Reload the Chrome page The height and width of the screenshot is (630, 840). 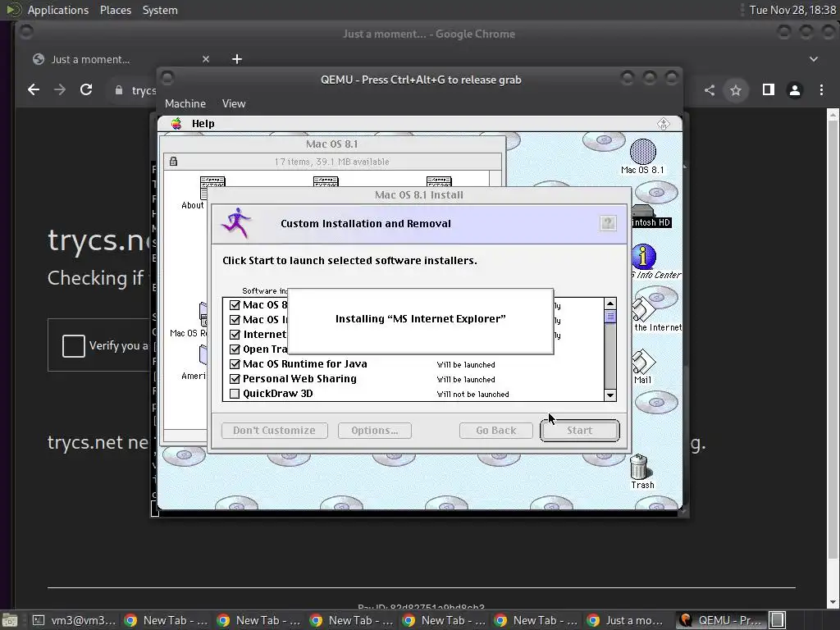click(85, 89)
